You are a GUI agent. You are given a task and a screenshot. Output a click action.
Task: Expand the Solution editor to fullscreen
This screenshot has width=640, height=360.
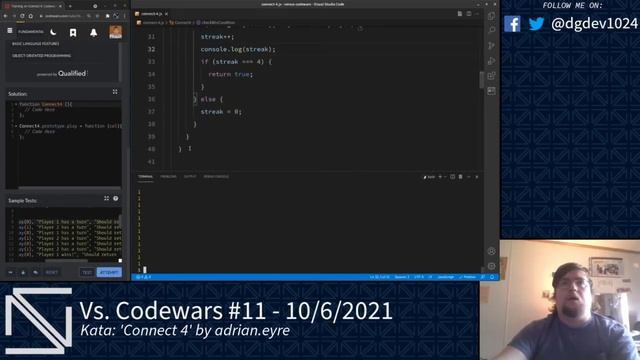click(115, 92)
